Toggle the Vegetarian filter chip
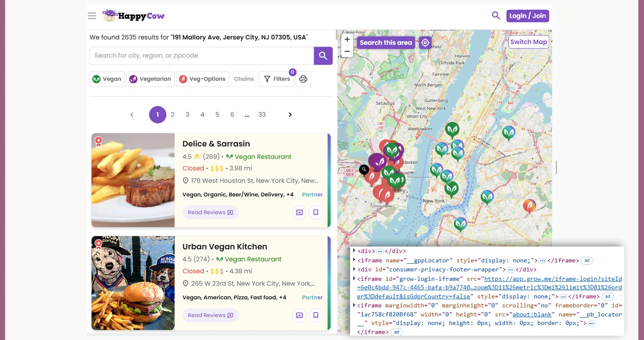 pyautogui.click(x=150, y=79)
